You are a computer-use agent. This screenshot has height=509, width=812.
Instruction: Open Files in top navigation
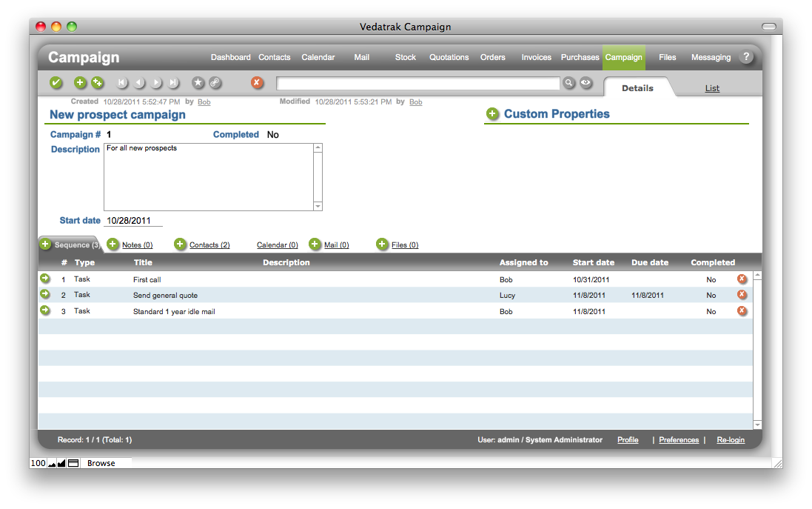click(668, 57)
